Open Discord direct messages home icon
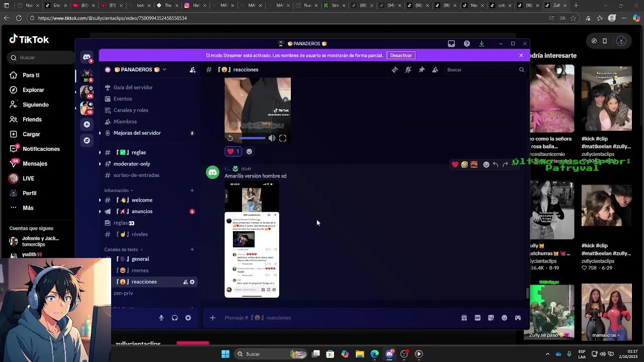 [87, 57]
